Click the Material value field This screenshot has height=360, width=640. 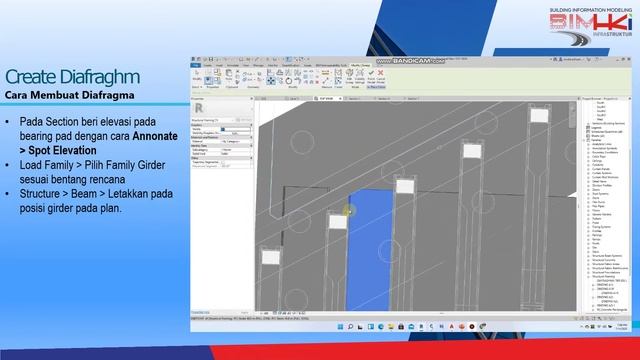coord(236,142)
